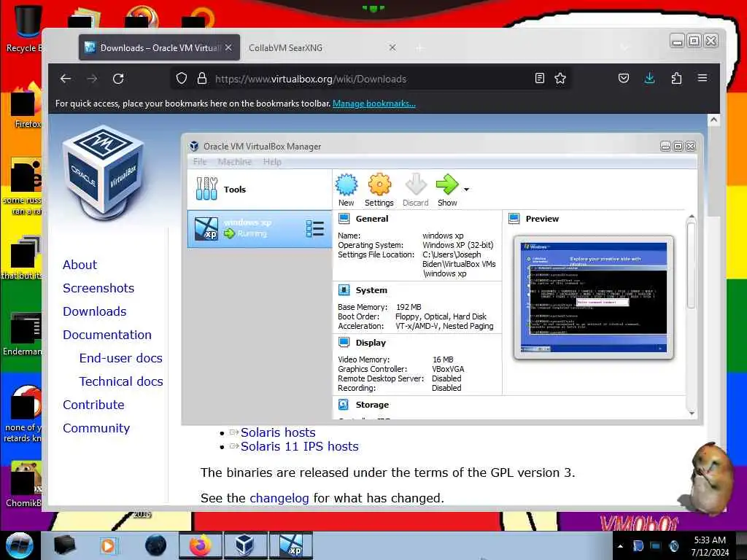The image size is (747, 560).
Task: Click the Display section icon
Action: pos(344,343)
